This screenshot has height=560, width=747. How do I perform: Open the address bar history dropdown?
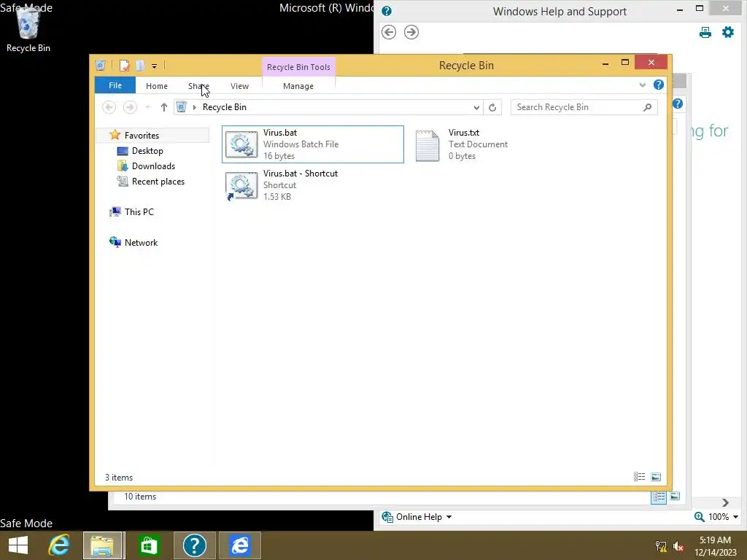coord(476,108)
